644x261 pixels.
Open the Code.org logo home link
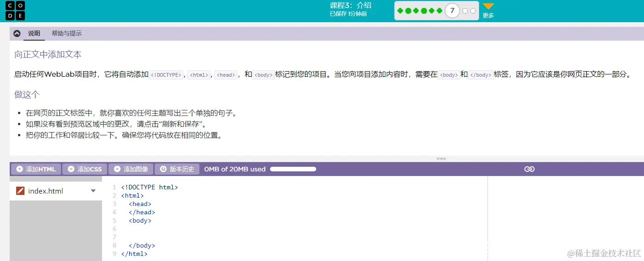tap(15, 11)
